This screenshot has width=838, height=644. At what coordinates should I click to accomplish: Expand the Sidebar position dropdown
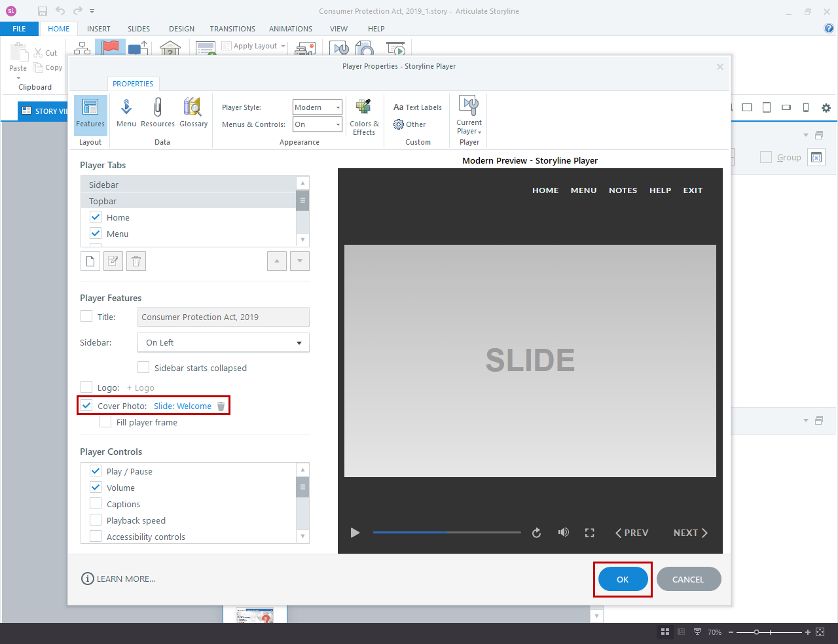pyautogui.click(x=223, y=342)
